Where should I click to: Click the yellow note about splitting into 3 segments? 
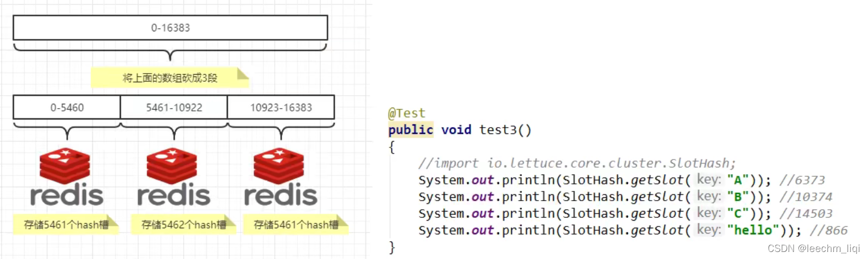point(169,77)
